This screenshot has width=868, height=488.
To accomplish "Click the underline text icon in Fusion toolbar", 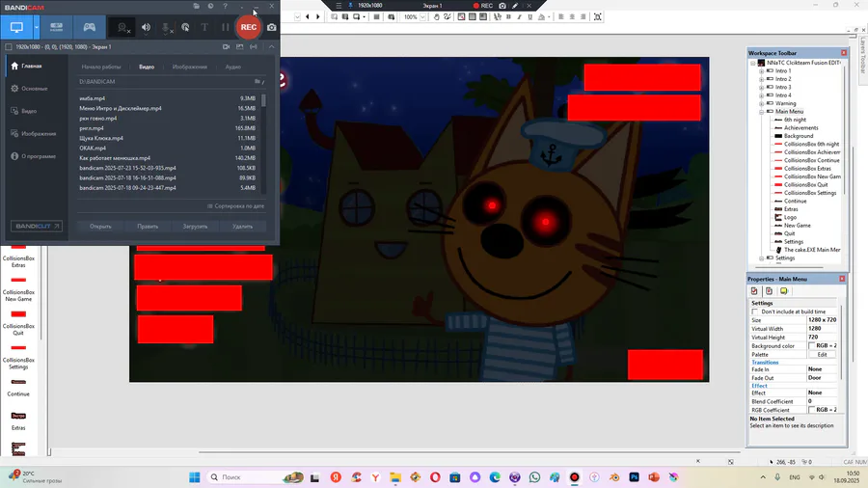I will point(529,17).
